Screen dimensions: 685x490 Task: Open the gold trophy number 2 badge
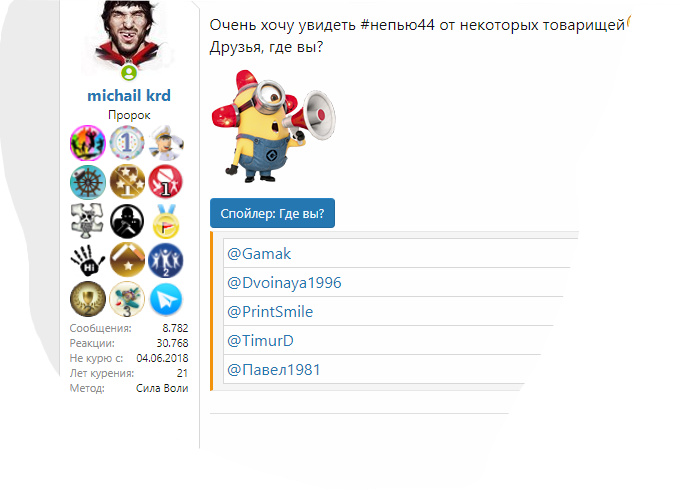point(88,300)
